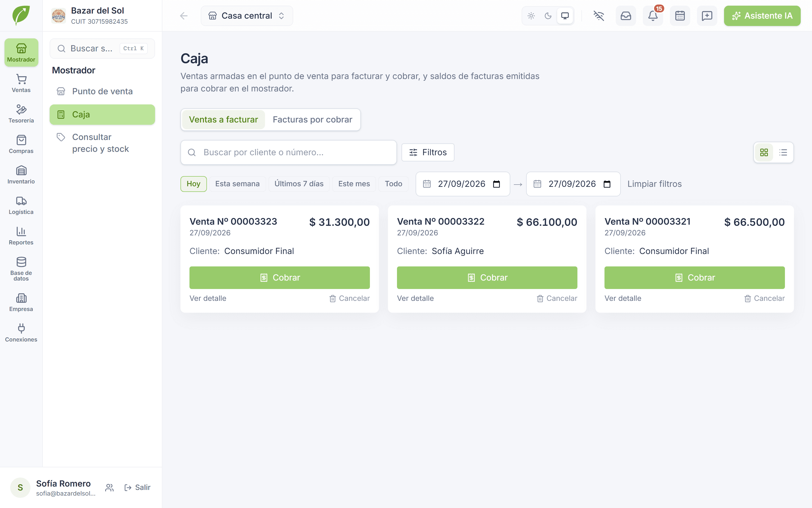The width and height of the screenshot is (812, 508).
Task: Switch to Ventas a facturar tab
Action: (x=224, y=120)
